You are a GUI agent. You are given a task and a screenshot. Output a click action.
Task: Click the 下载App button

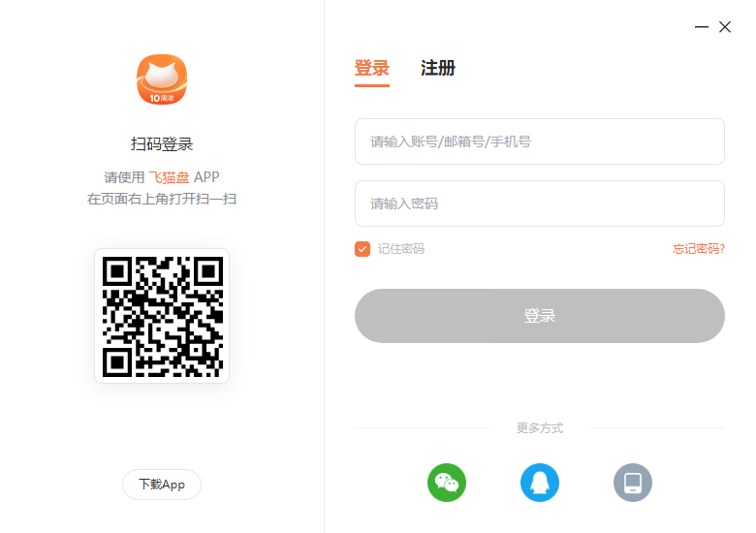pyautogui.click(x=162, y=485)
